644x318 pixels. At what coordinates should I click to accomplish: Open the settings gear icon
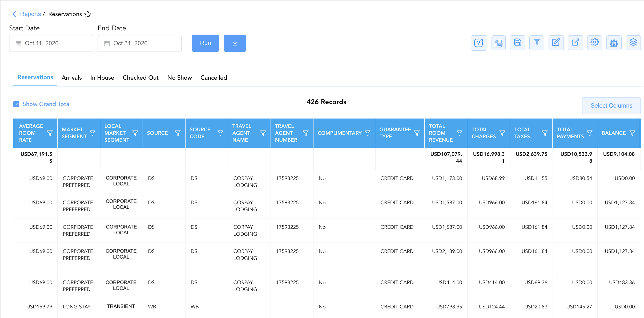[x=594, y=43]
